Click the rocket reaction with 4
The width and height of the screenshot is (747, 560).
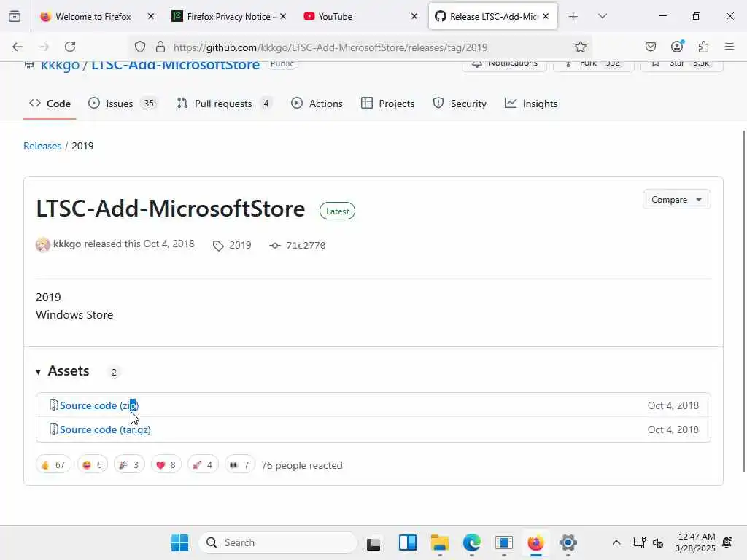click(203, 464)
